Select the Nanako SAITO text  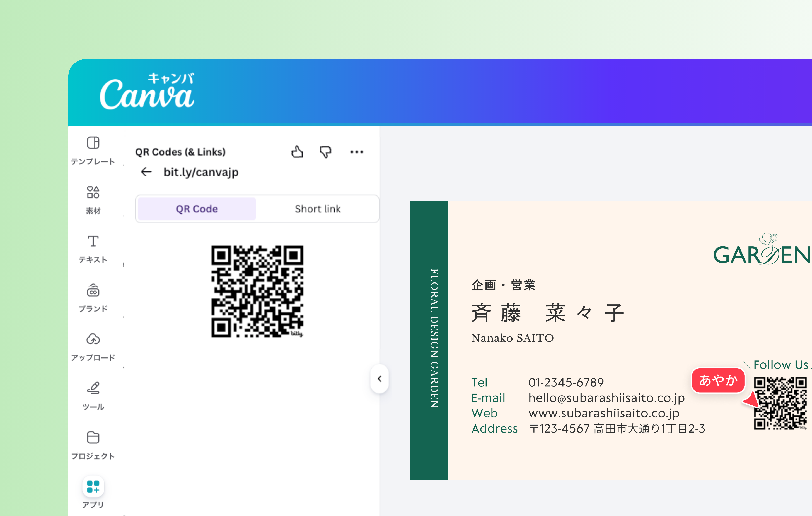[x=513, y=338]
